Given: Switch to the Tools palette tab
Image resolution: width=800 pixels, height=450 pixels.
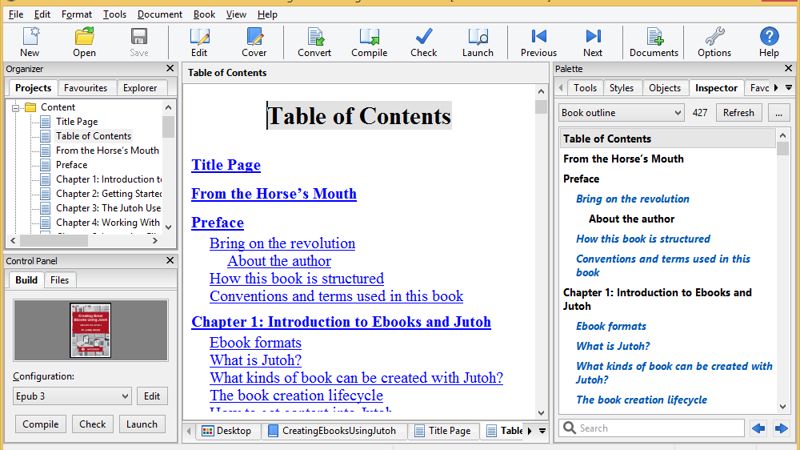Looking at the screenshot, I should (x=585, y=88).
